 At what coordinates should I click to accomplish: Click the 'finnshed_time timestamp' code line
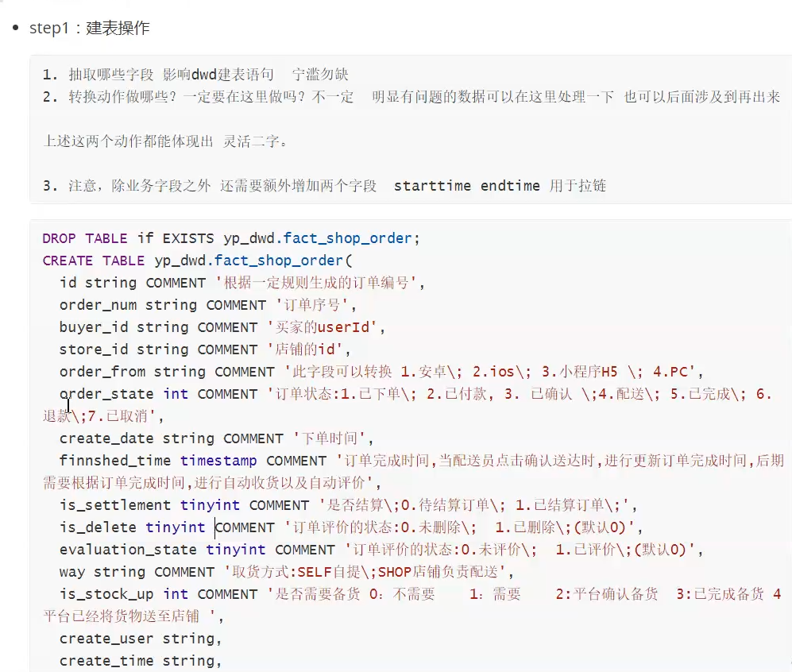pos(421,461)
